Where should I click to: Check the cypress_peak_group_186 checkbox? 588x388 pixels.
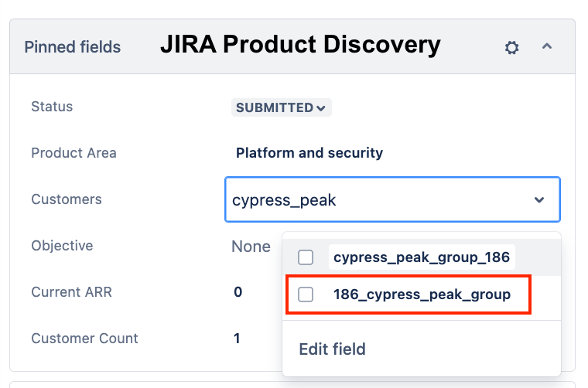click(x=306, y=257)
